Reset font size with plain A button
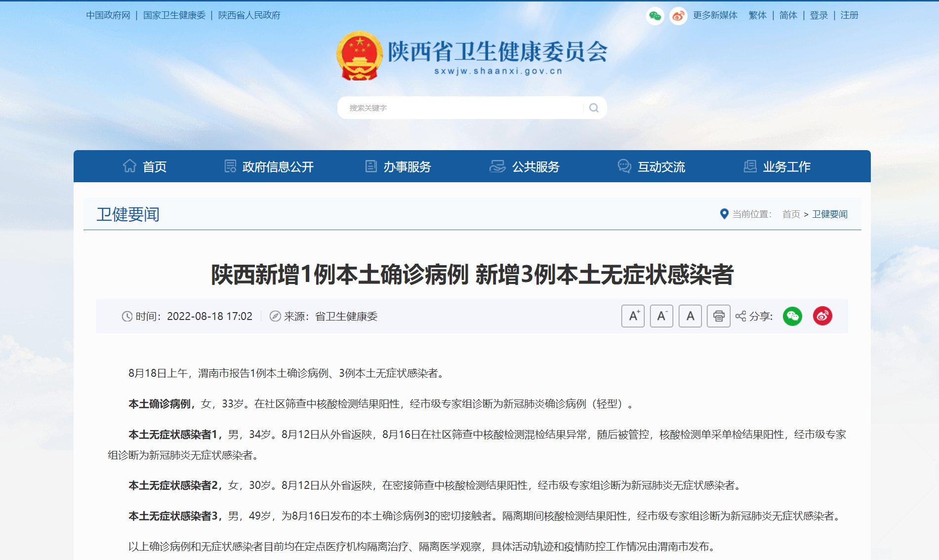Image resolution: width=939 pixels, height=560 pixels. [690, 316]
